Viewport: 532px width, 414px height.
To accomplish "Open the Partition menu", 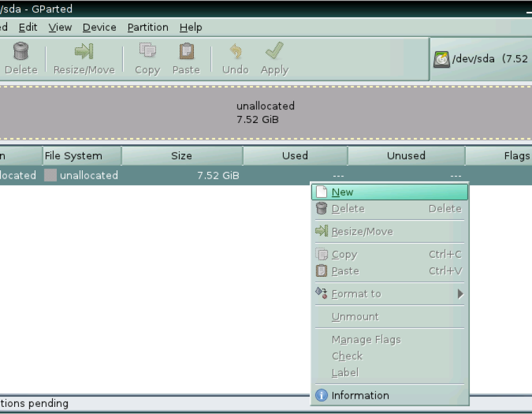I will pyautogui.click(x=148, y=27).
